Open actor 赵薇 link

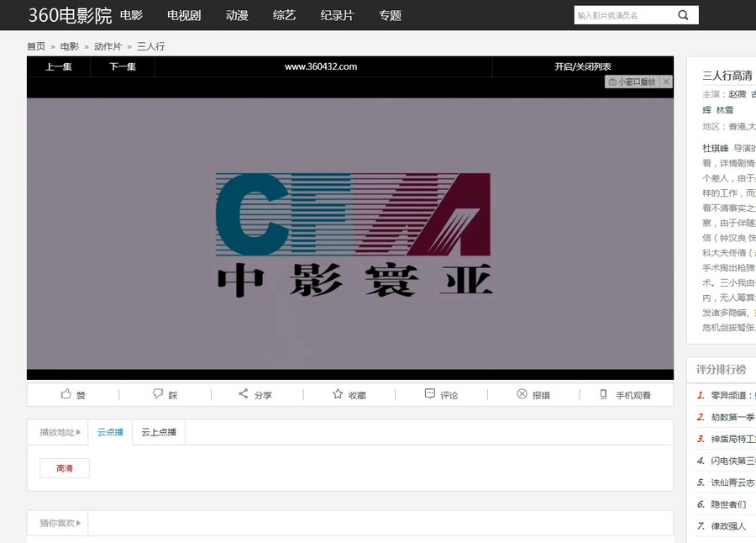coord(738,94)
